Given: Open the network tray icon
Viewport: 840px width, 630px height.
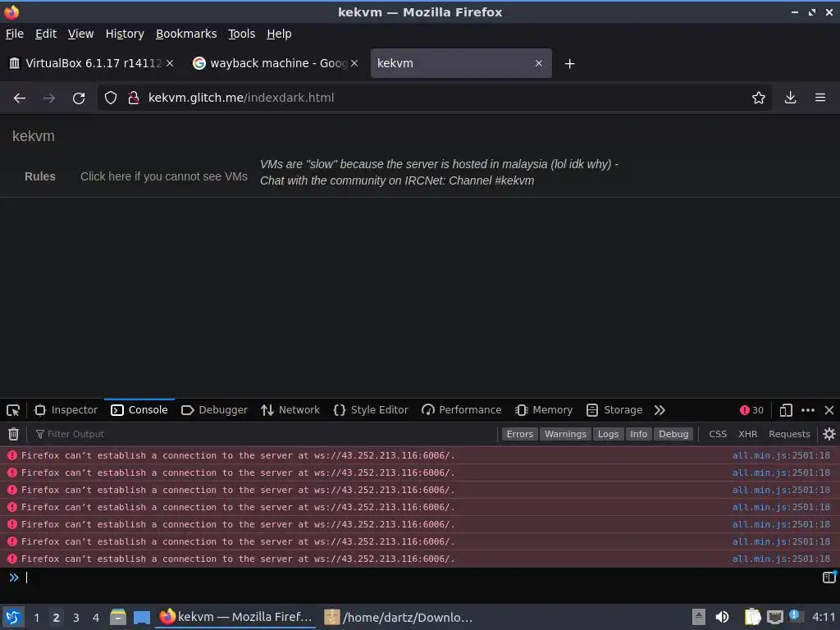Looking at the screenshot, I should 774,617.
